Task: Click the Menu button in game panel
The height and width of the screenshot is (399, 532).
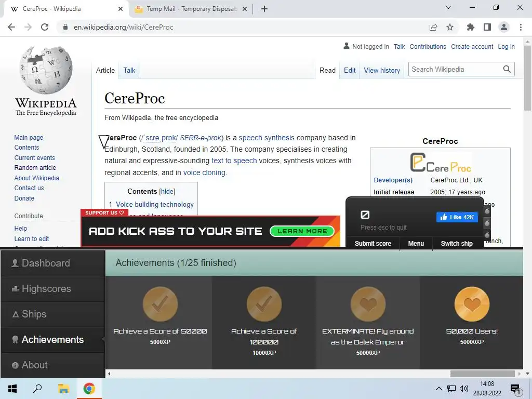Action: pyautogui.click(x=416, y=243)
